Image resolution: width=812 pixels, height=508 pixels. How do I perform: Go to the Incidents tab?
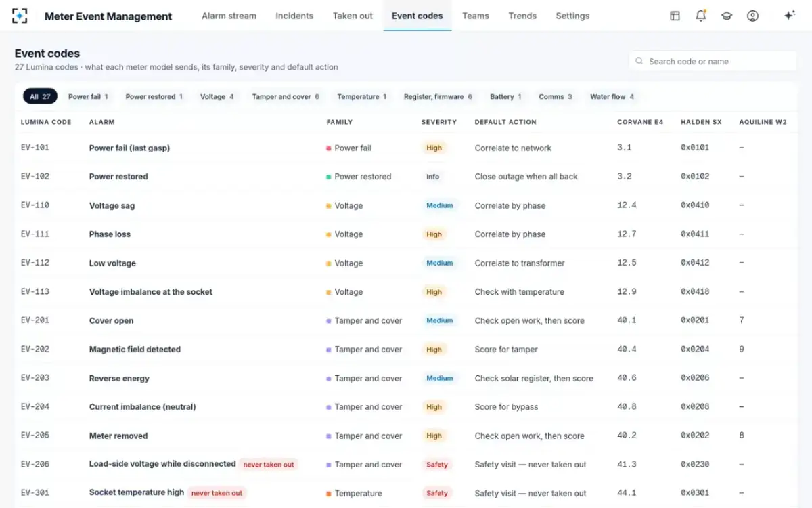[294, 16]
